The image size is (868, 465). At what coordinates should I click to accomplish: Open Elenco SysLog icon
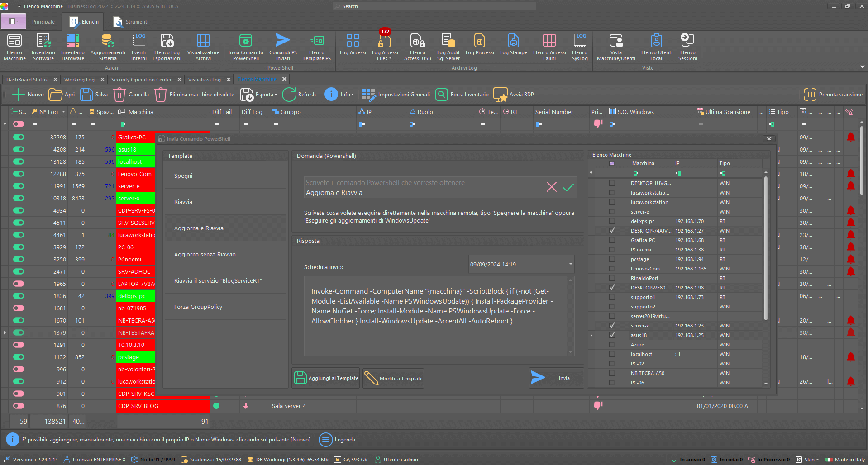pyautogui.click(x=580, y=47)
